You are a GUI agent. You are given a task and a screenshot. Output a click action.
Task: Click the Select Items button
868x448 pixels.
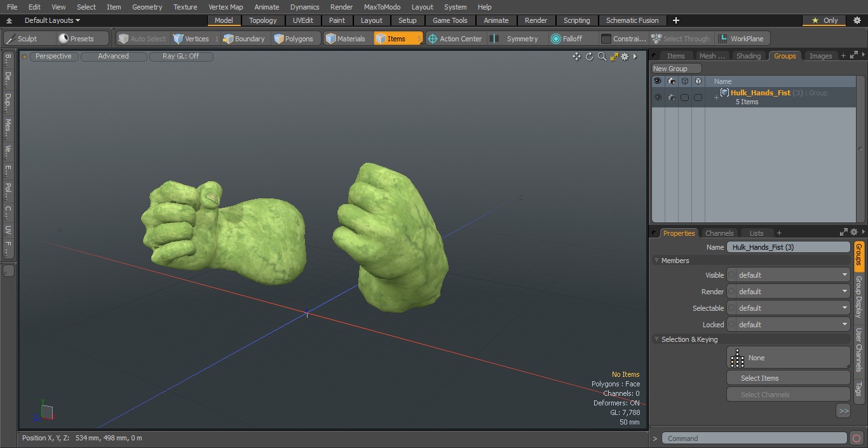coord(788,378)
